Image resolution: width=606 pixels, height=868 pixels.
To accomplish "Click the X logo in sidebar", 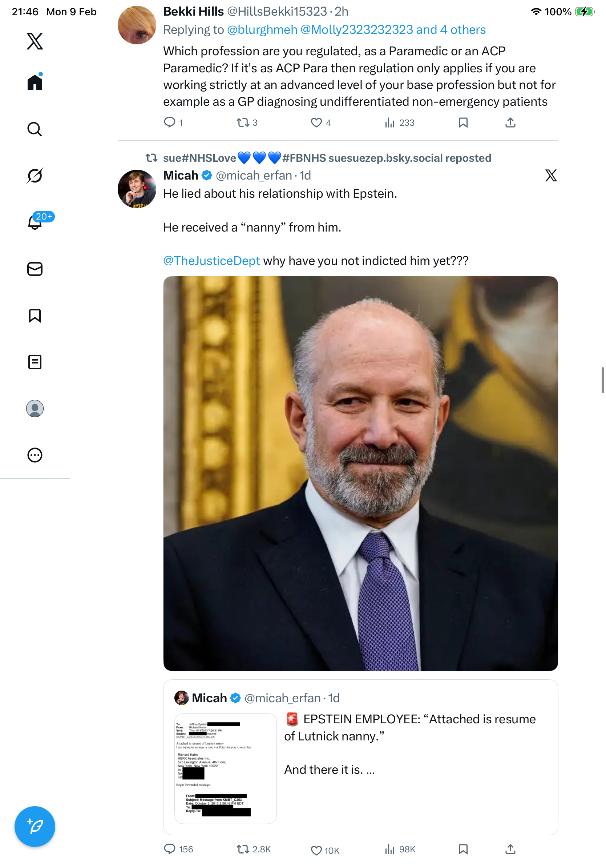I will (35, 41).
